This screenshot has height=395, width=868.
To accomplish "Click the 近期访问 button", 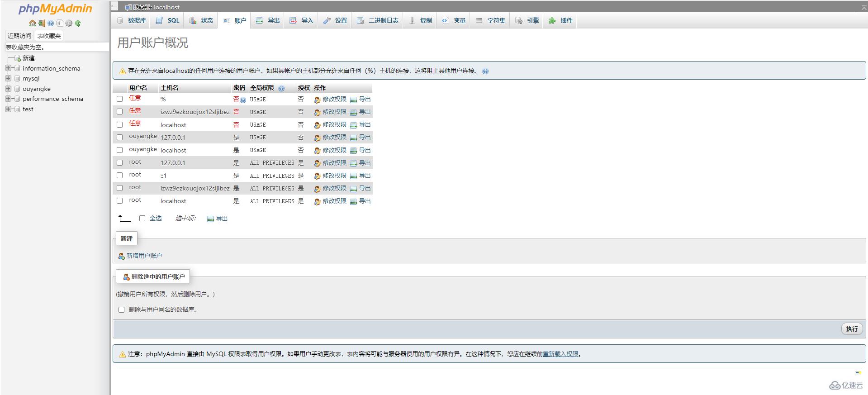I will tap(19, 36).
